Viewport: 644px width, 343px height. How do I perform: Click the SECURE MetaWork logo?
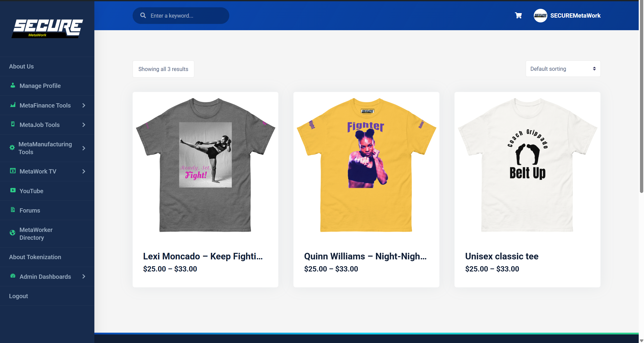(47, 28)
